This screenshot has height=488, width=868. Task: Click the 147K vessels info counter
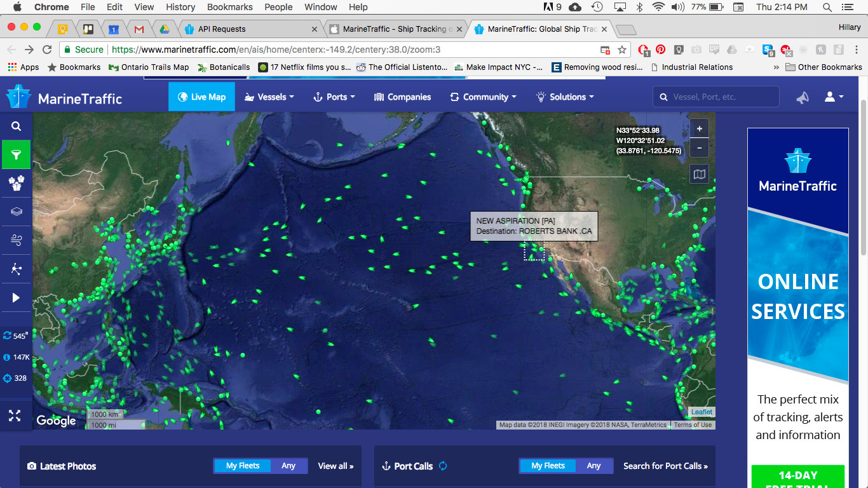tap(16, 357)
